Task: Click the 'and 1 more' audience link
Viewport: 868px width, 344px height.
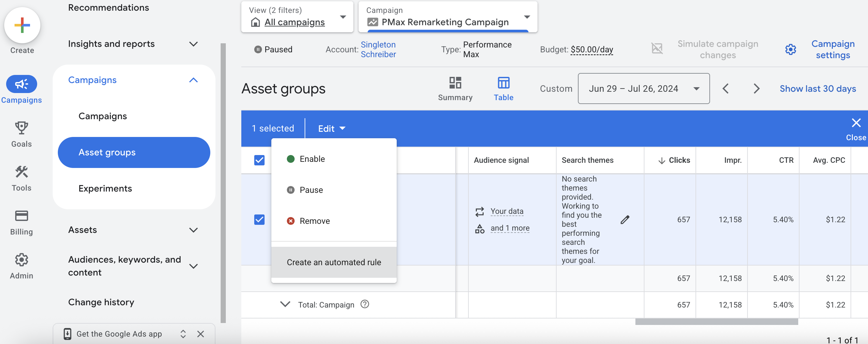Action: click(510, 228)
